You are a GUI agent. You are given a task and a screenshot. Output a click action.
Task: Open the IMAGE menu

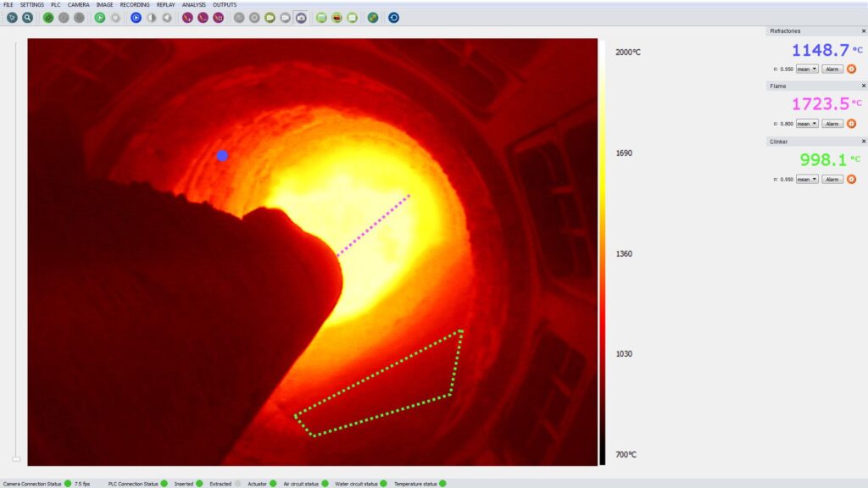(104, 4)
